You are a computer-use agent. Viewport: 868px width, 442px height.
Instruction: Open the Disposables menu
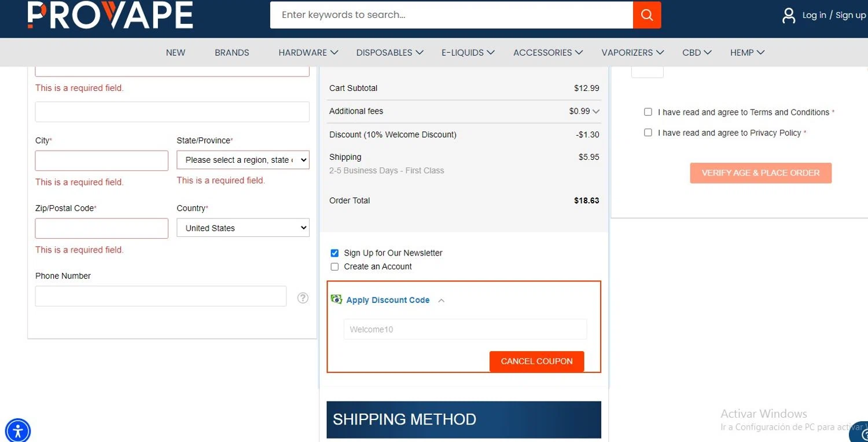pyautogui.click(x=390, y=53)
